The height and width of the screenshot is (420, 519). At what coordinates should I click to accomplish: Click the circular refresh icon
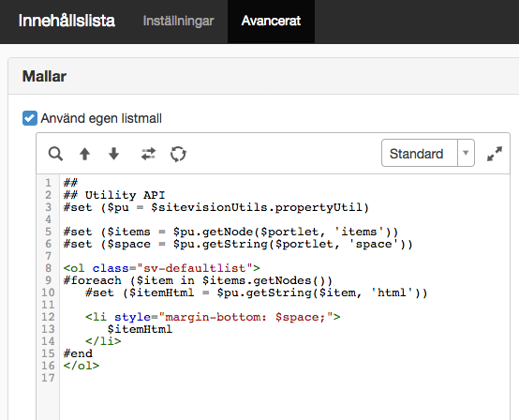point(178,154)
